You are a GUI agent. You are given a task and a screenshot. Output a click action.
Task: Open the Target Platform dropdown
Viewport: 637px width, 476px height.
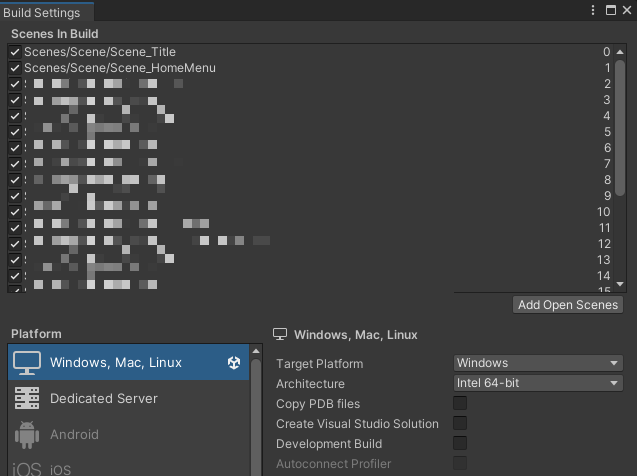(x=538, y=363)
